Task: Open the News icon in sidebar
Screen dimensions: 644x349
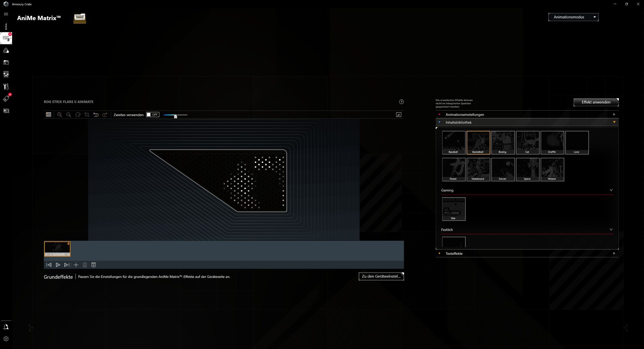Action: pos(6,111)
